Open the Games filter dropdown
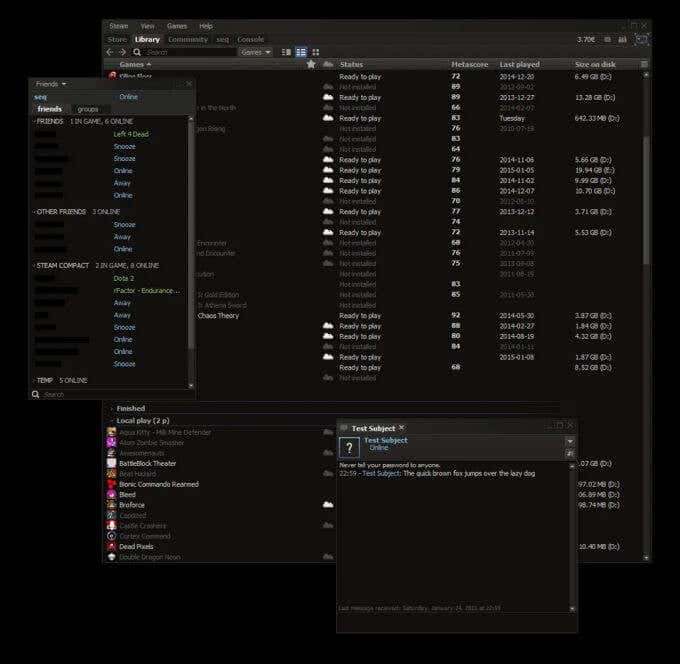This screenshot has width=680, height=664. (256, 52)
